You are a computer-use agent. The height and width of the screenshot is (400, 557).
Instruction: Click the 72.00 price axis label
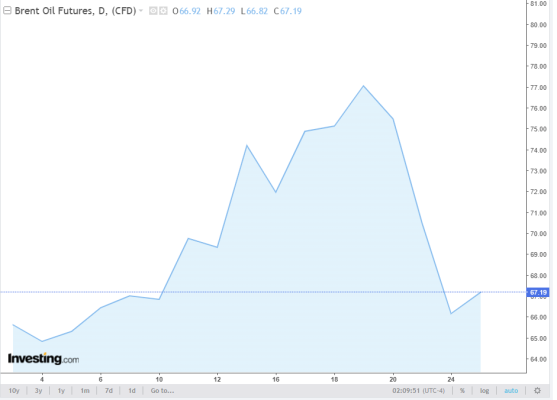[x=538, y=192]
